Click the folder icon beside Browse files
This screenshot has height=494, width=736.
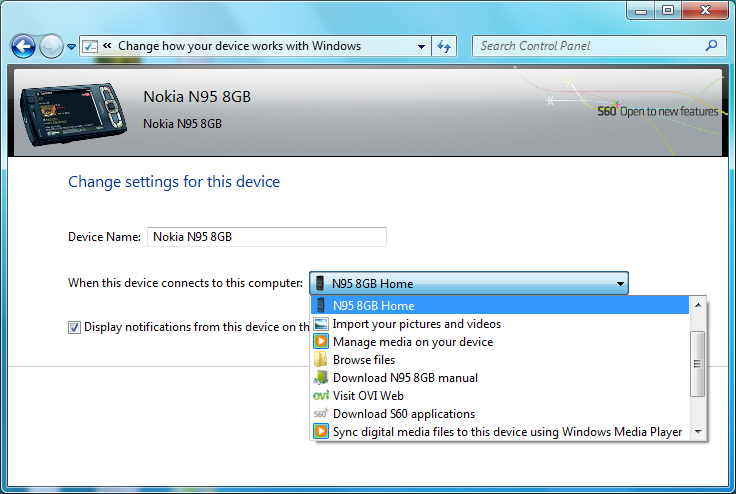pos(321,359)
